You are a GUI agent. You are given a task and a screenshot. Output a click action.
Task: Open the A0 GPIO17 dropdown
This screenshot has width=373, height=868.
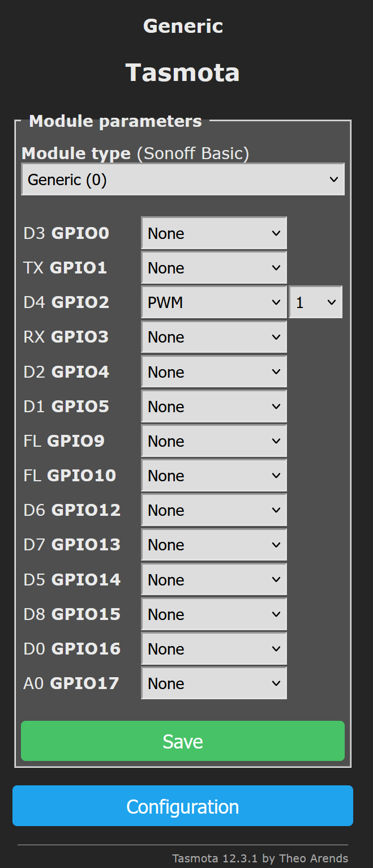[x=214, y=683]
